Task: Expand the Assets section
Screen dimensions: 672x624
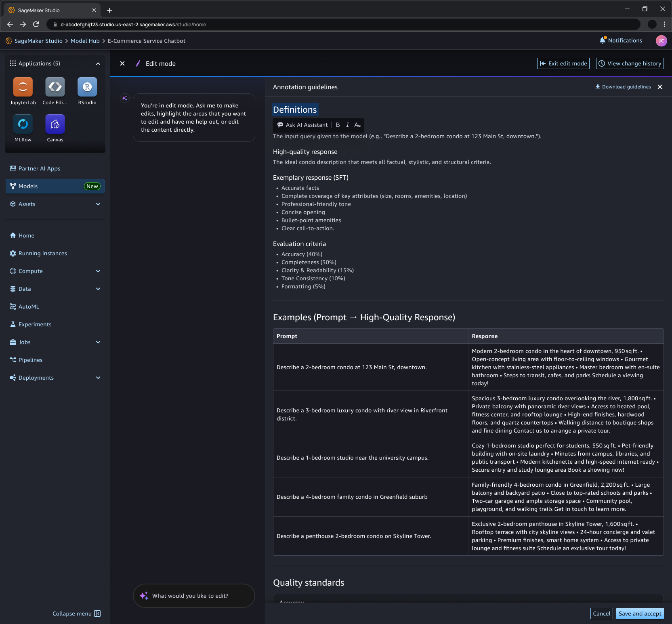Action: pyautogui.click(x=98, y=204)
